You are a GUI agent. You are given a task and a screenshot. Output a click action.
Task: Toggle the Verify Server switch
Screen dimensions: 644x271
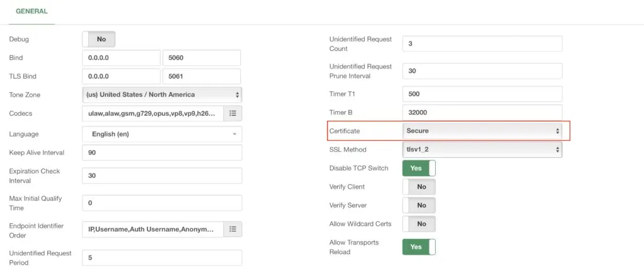(419, 206)
